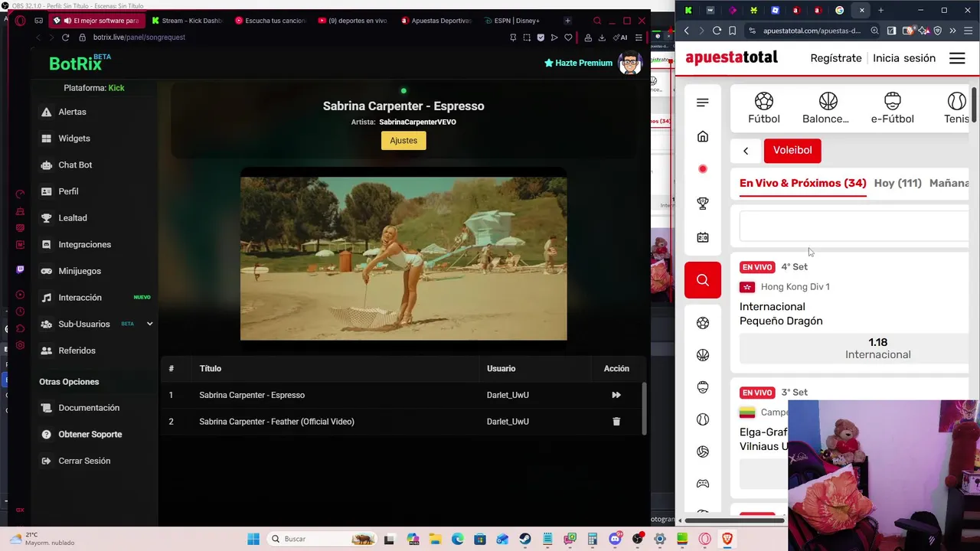This screenshot has height=551, width=980.
Task: Open Referidos in BotRix sidebar
Action: 77,350
